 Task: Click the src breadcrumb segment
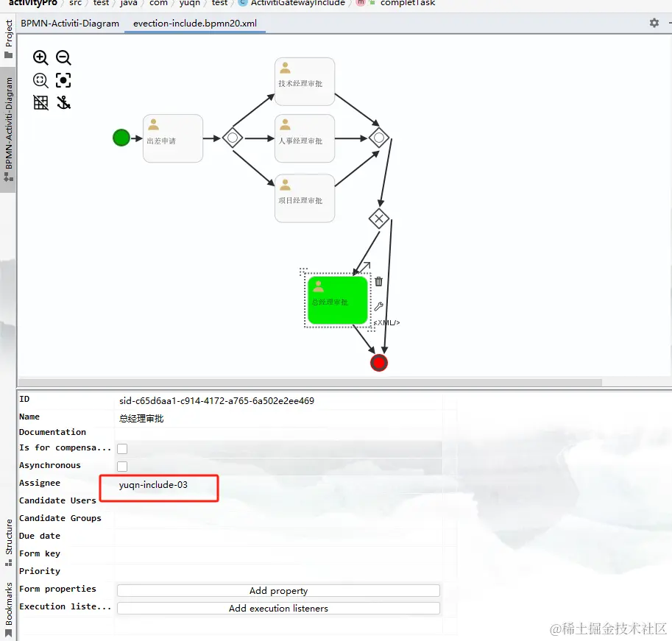pos(75,3)
